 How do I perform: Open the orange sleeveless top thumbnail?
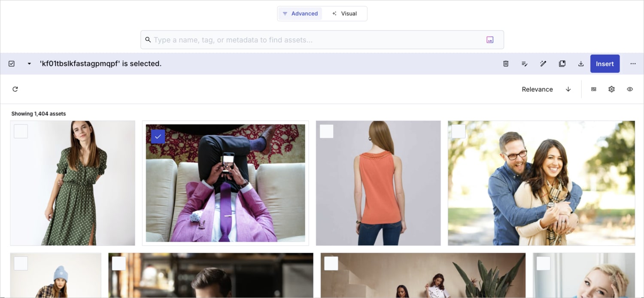pyautogui.click(x=378, y=183)
